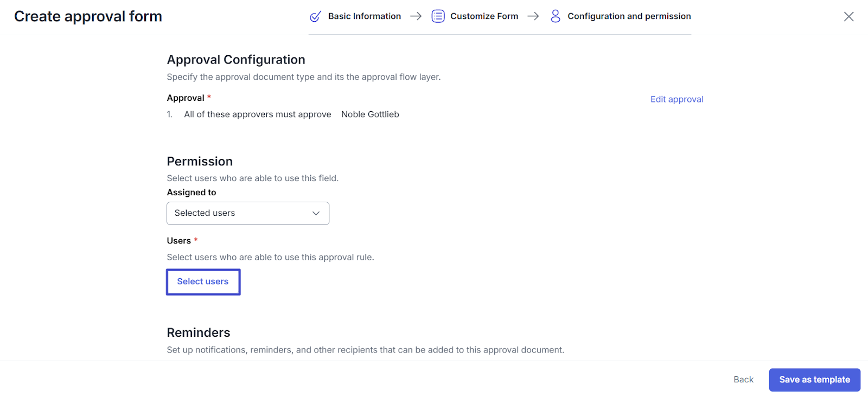Expand the Assigned to dropdown chevron
868x398 pixels.
316,213
